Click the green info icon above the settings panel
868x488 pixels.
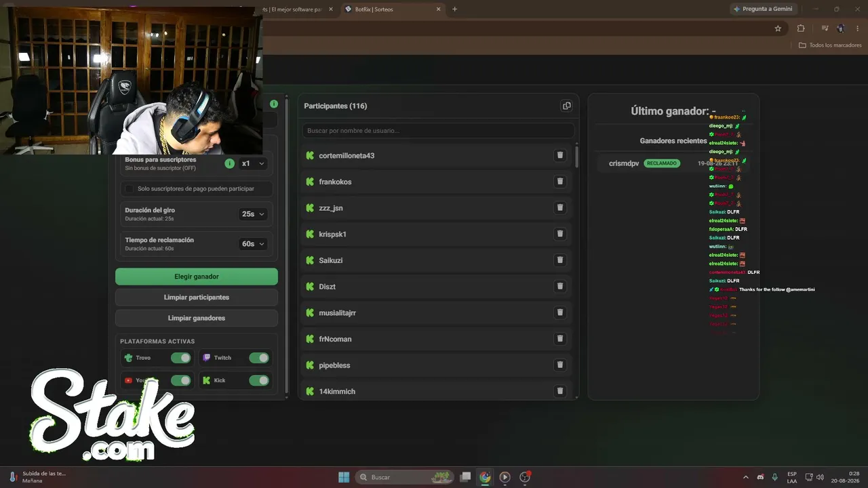tap(274, 104)
